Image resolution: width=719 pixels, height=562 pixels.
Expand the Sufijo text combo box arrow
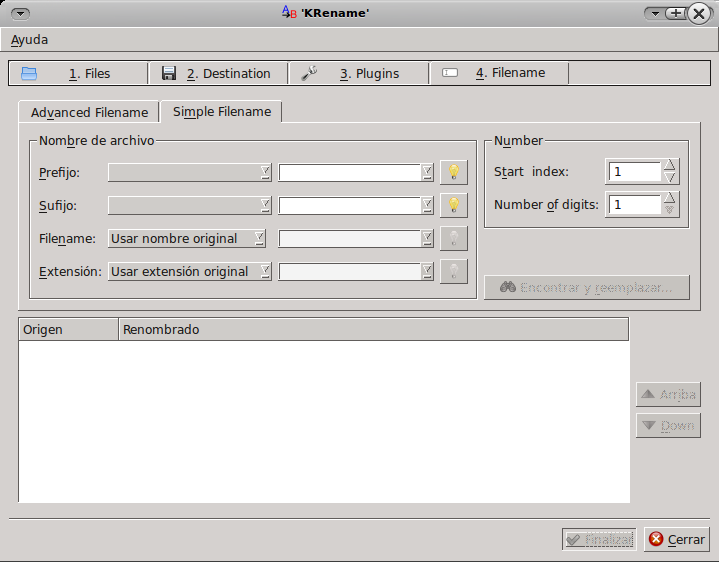[x=427, y=205]
